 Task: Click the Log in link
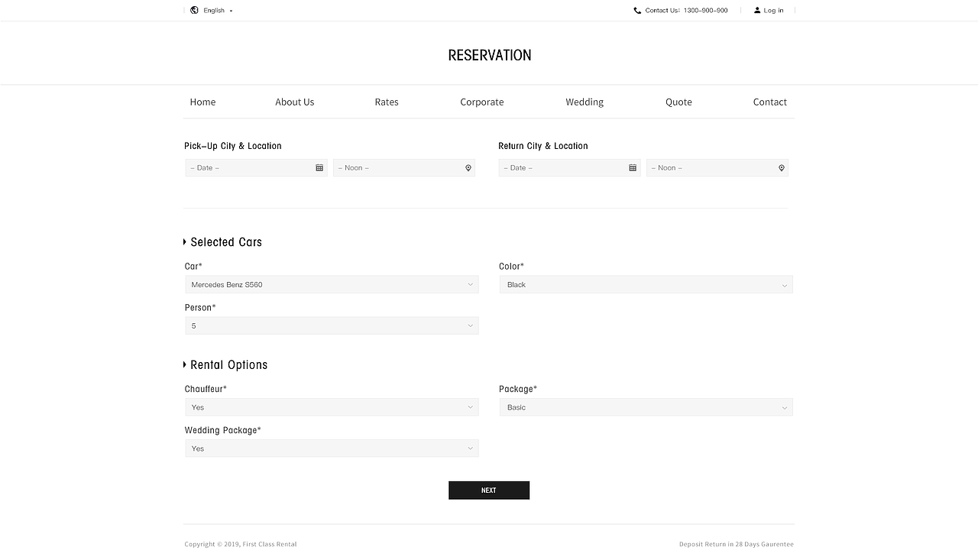click(773, 11)
